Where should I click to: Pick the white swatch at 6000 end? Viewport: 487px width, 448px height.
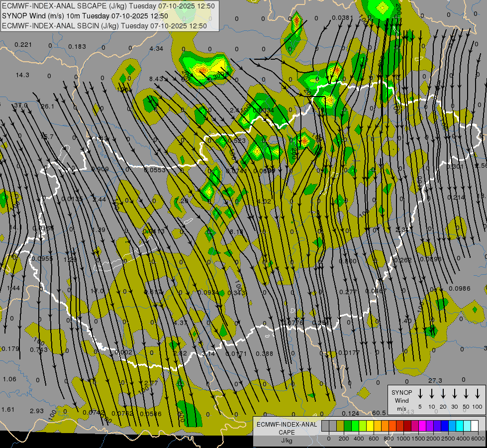coord(474,426)
